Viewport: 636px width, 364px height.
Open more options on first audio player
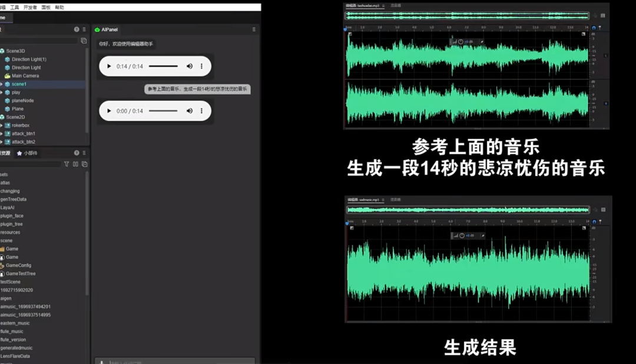[x=201, y=66]
